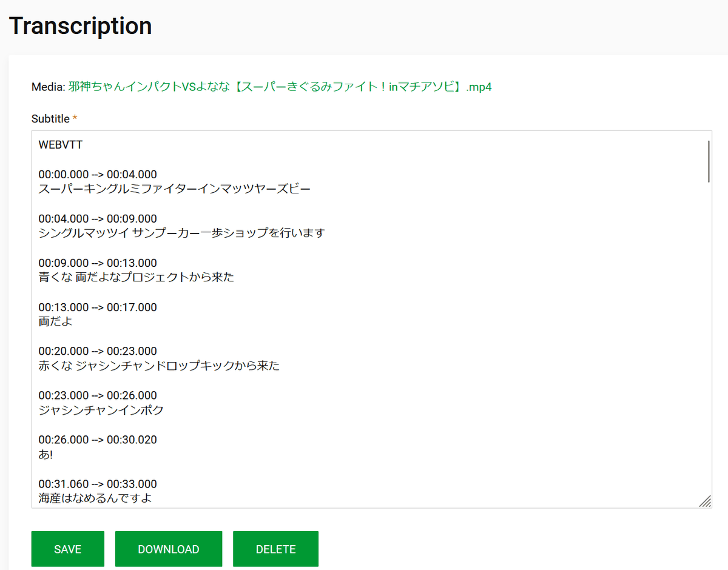Click timestamp line 00:20.000 --> 00:23.000

[98, 351]
